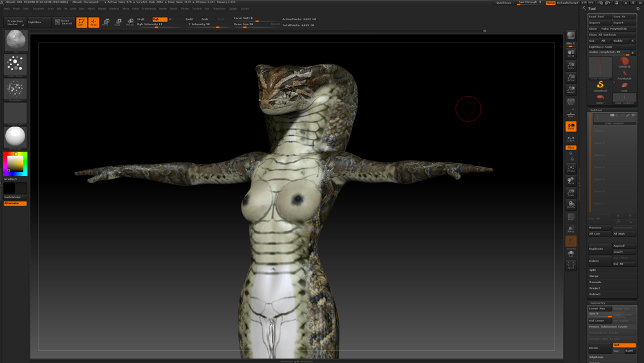Activate Edit mode button

pyautogui.click(x=82, y=23)
